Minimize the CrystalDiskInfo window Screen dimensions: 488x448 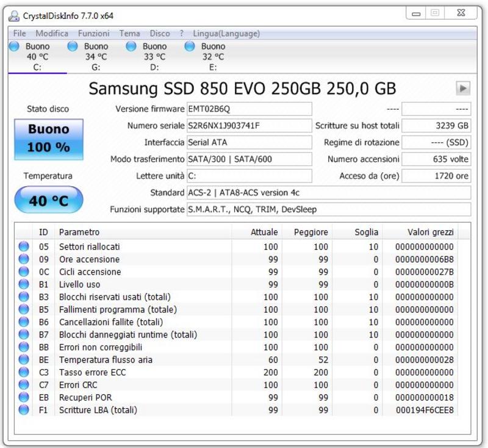click(416, 13)
